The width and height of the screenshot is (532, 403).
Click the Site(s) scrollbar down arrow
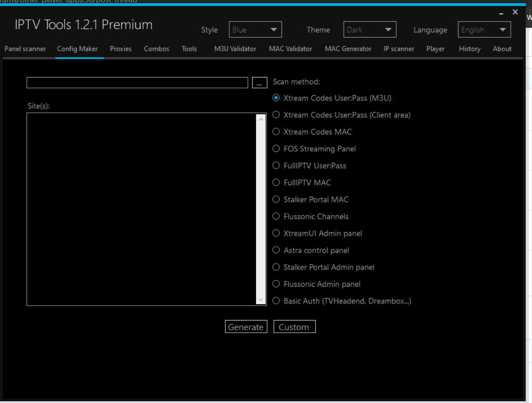[261, 300]
